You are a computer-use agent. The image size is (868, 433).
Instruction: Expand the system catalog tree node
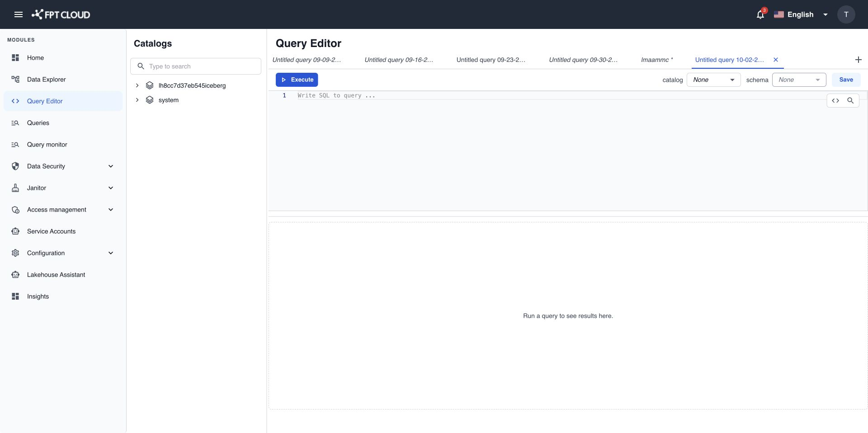tap(137, 100)
